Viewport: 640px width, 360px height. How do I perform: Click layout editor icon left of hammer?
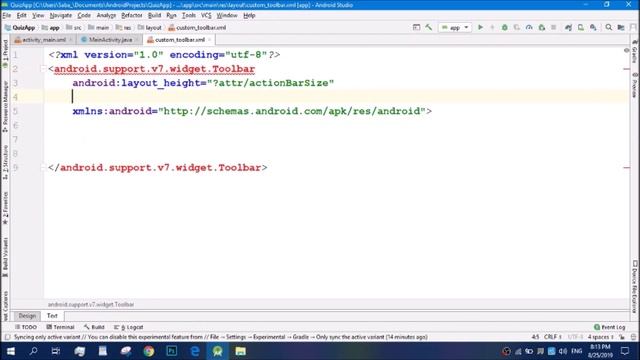[x=416, y=27]
